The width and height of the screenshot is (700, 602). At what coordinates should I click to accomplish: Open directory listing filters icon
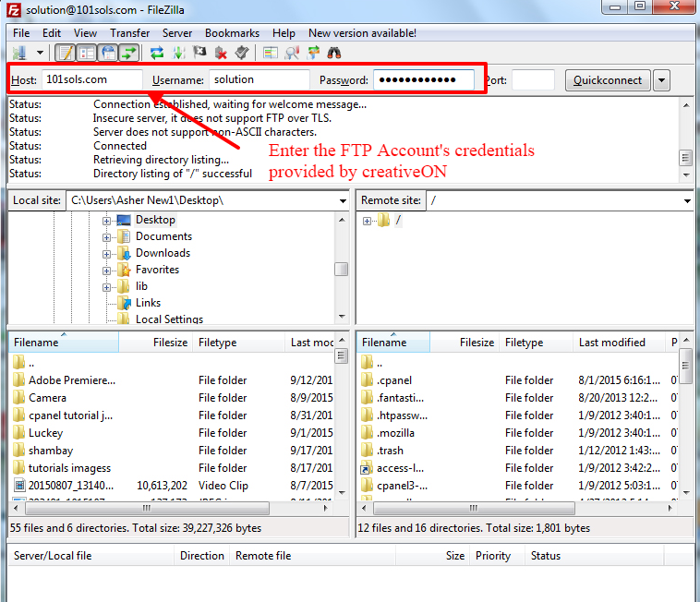point(270,54)
